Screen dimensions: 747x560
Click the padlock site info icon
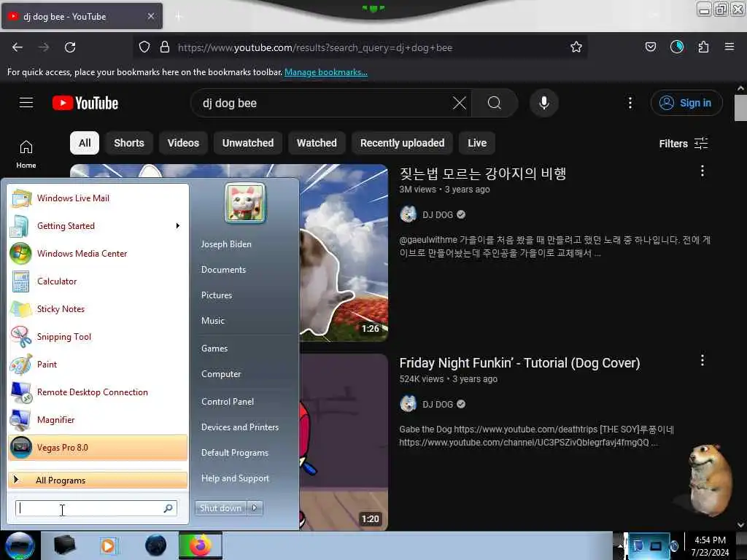click(165, 47)
